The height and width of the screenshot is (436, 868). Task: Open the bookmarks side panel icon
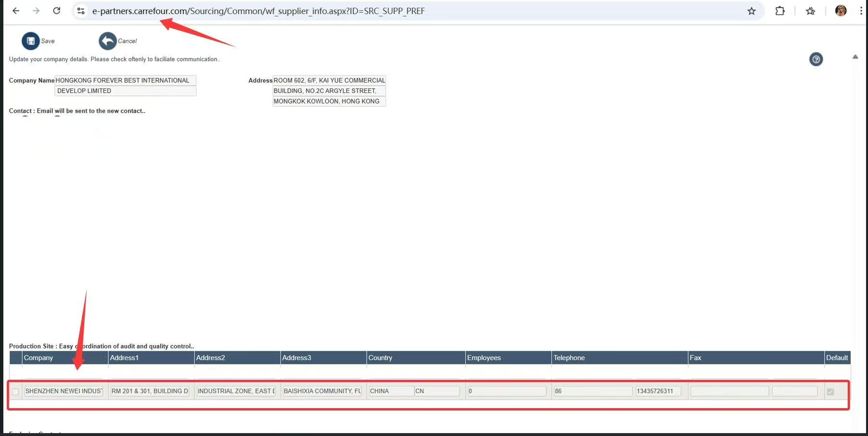click(811, 11)
